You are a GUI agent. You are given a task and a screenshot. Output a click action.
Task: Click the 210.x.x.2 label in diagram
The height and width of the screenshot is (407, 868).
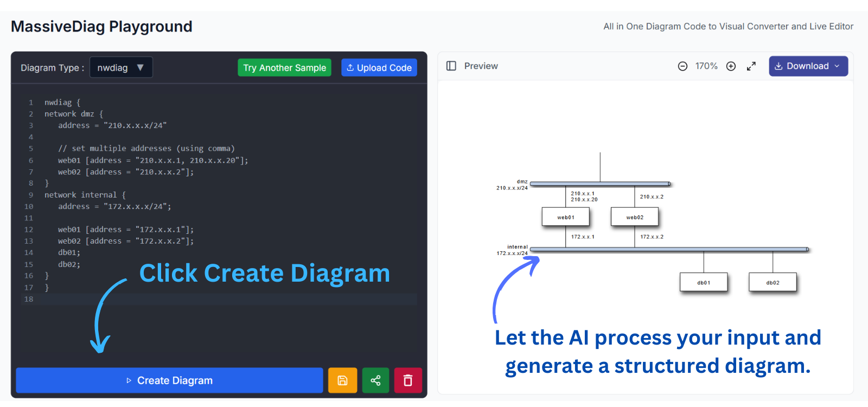click(x=652, y=197)
